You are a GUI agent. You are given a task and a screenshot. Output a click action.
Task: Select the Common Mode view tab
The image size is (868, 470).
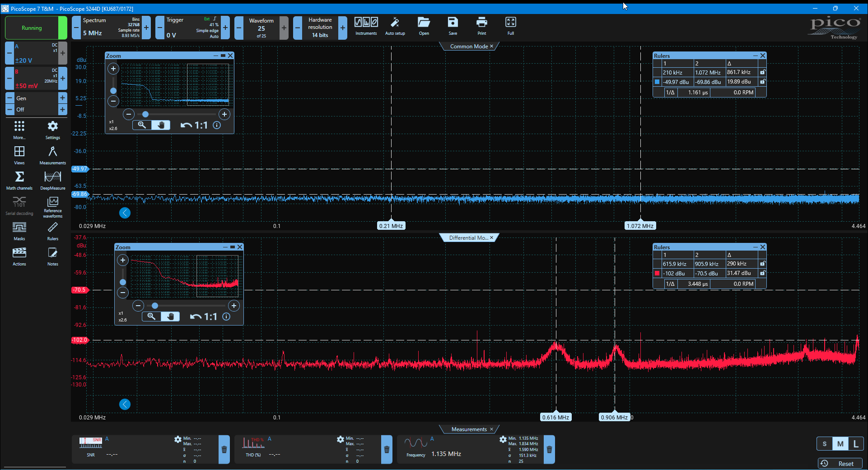469,47
